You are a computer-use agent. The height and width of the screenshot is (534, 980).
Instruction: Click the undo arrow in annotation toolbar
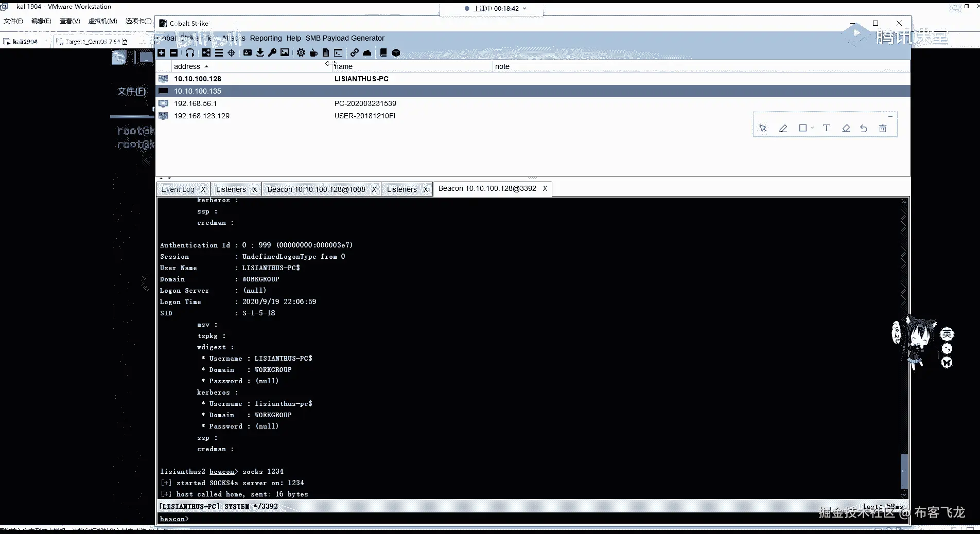pyautogui.click(x=864, y=128)
